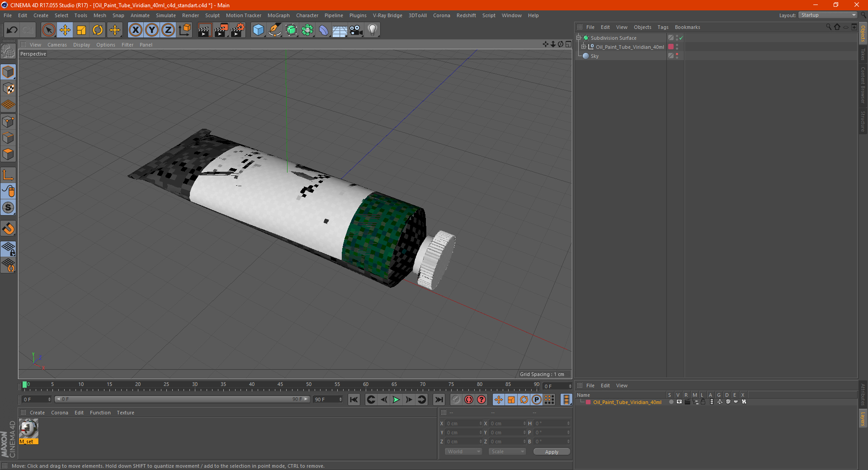Image resolution: width=868 pixels, height=470 pixels.
Task: Click the timeline preview range slider
Action: pyautogui.click(x=182, y=399)
